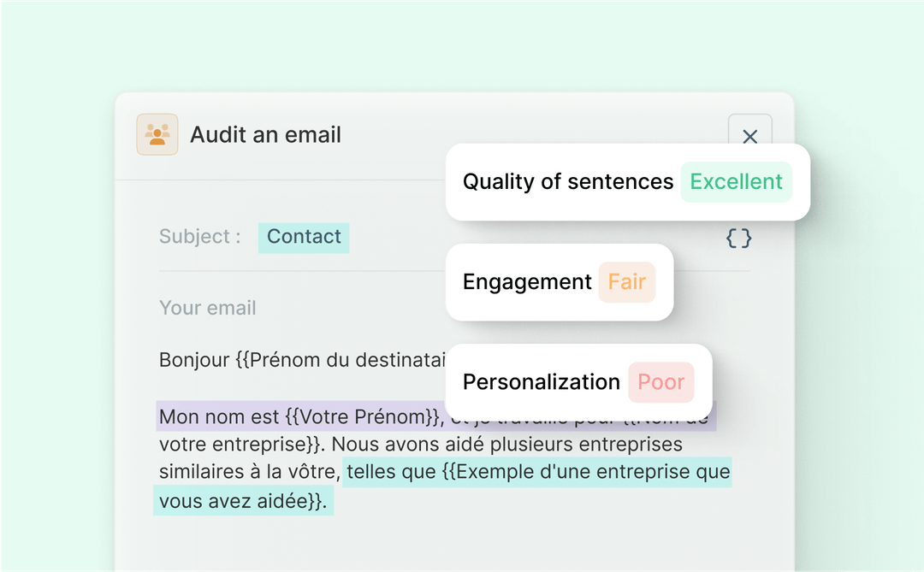Click the Nous avons aidé plusieurs entreprises sentence

tap(506, 444)
